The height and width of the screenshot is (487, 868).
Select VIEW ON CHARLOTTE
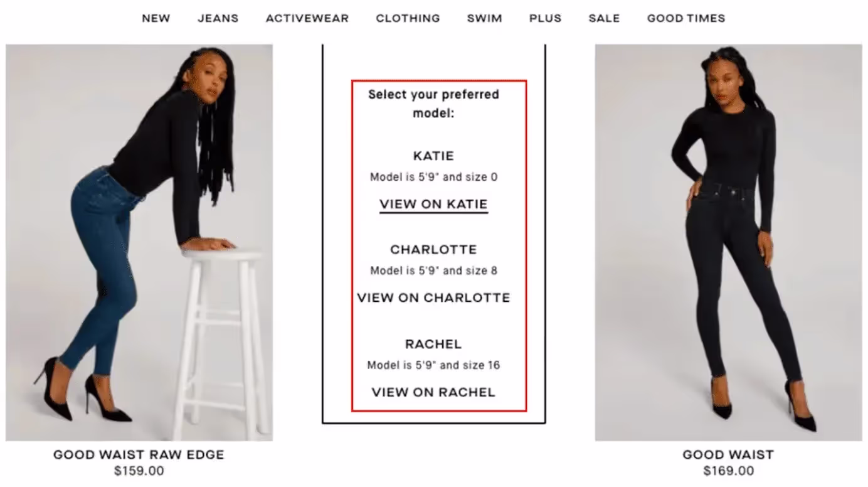click(433, 297)
